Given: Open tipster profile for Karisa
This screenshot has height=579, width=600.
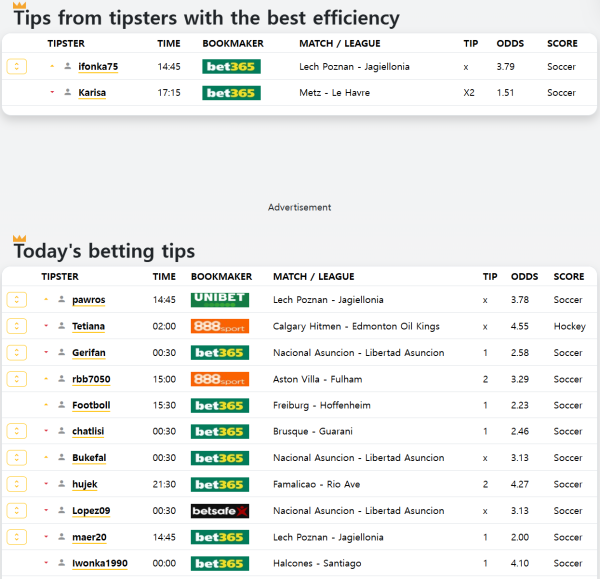Looking at the screenshot, I should 92,93.
